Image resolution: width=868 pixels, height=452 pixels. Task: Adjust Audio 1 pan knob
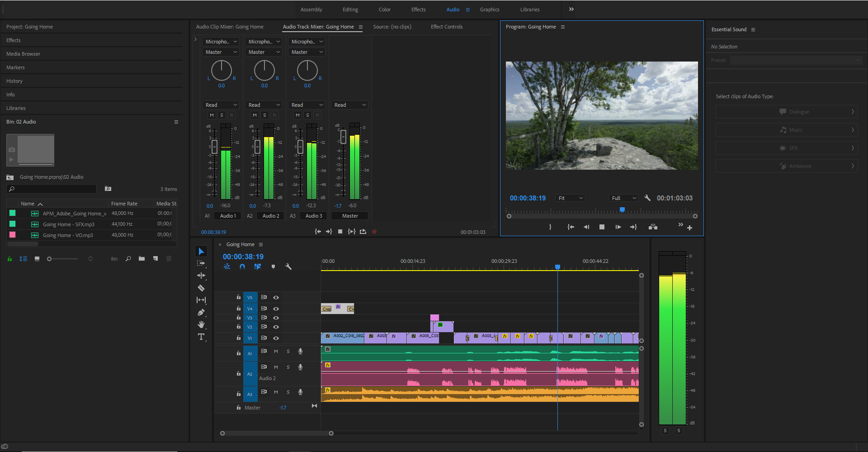coord(222,71)
